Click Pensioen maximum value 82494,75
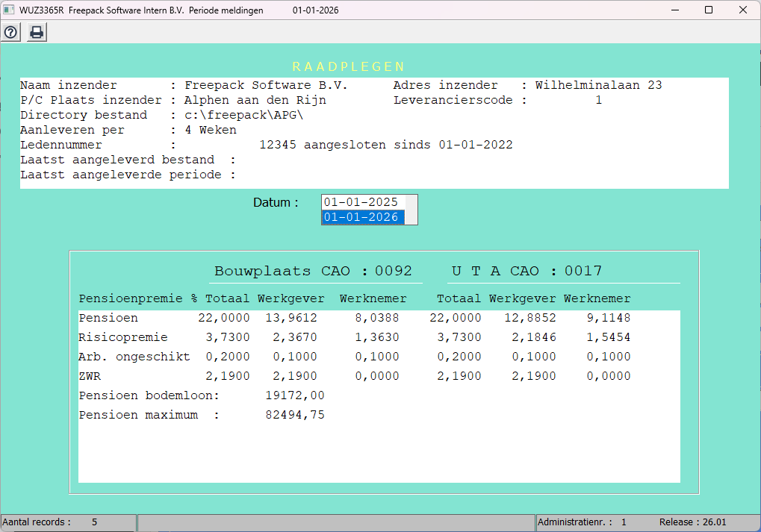 coord(295,415)
